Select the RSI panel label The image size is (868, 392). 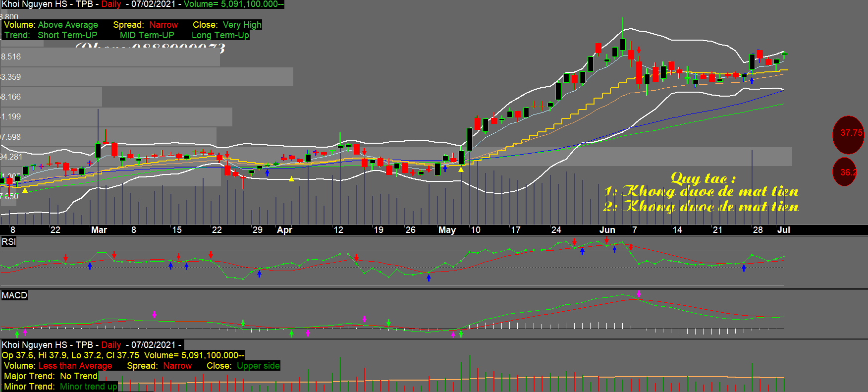pyautogui.click(x=9, y=242)
